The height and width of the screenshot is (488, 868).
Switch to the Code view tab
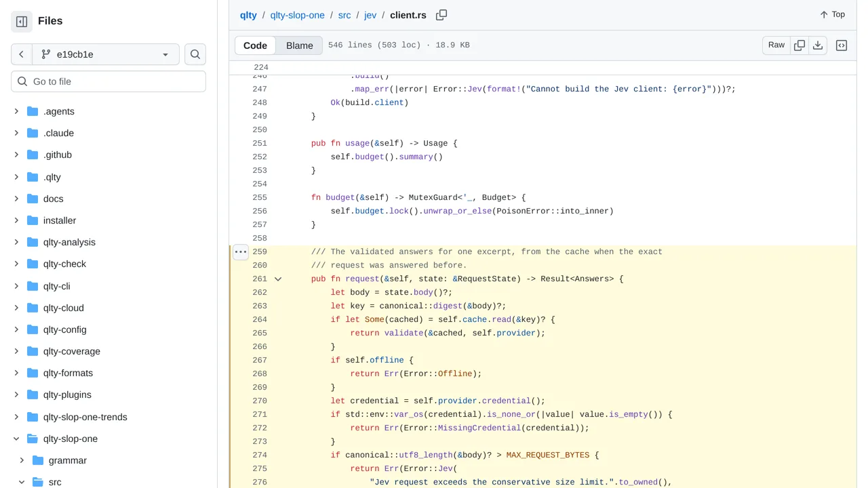click(x=256, y=45)
